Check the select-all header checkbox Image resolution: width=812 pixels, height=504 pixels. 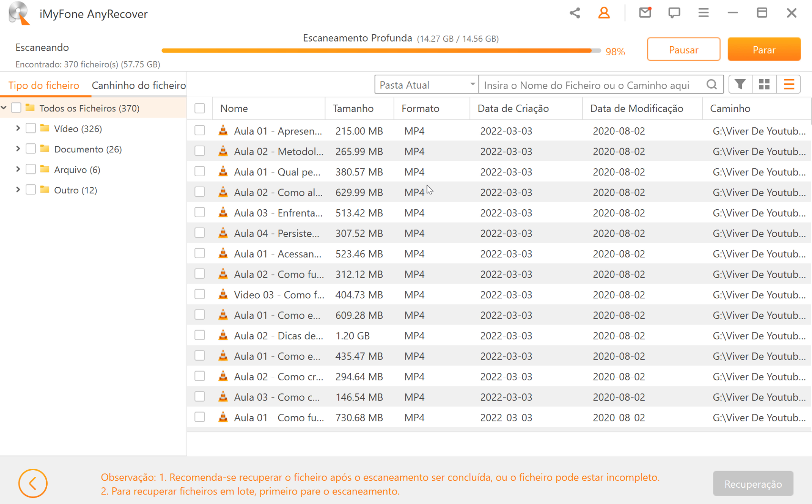(x=200, y=108)
